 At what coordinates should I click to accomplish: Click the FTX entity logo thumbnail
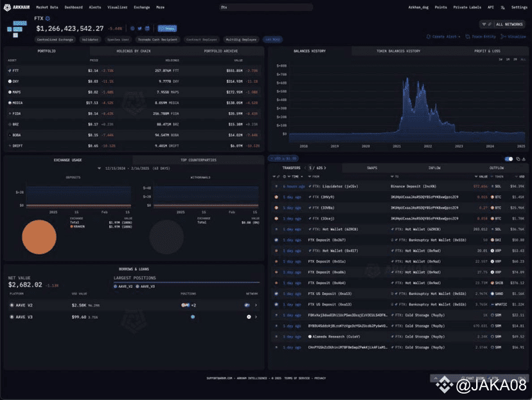17,29
